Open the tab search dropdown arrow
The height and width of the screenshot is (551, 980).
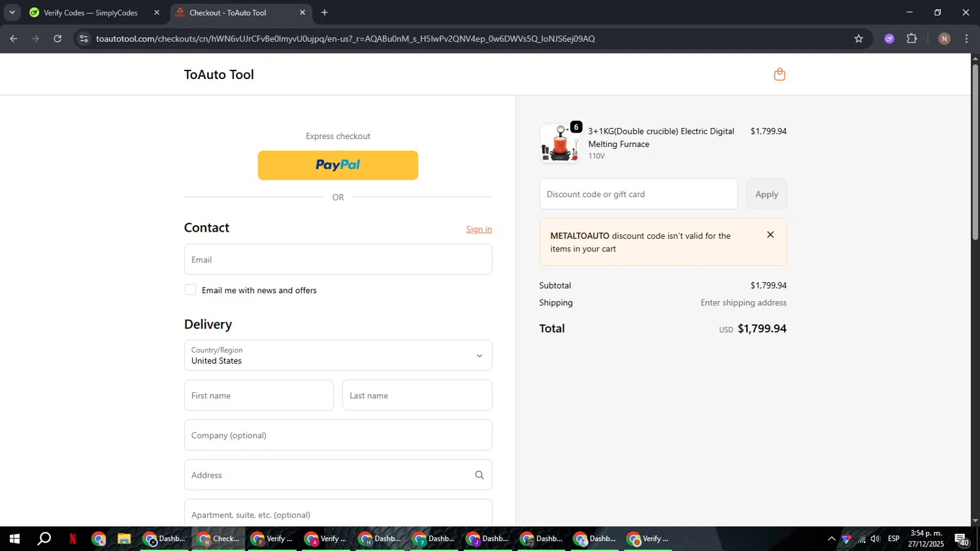coord(12,12)
